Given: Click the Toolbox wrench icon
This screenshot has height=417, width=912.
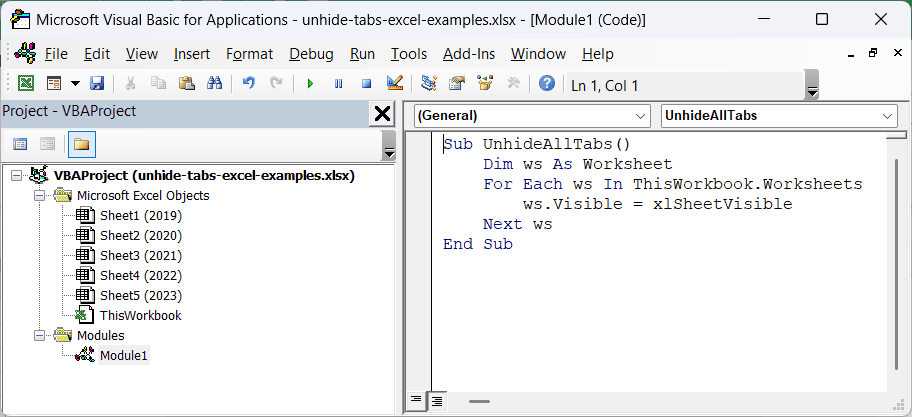Looking at the screenshot, I should pos(513,84).
